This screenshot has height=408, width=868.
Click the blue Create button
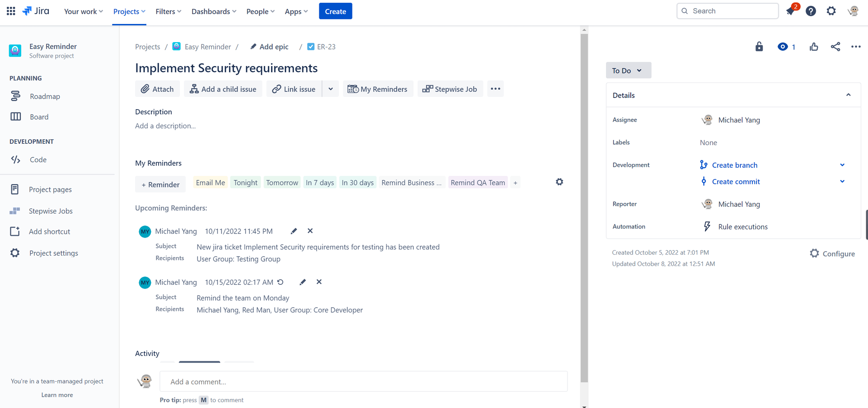335,11
